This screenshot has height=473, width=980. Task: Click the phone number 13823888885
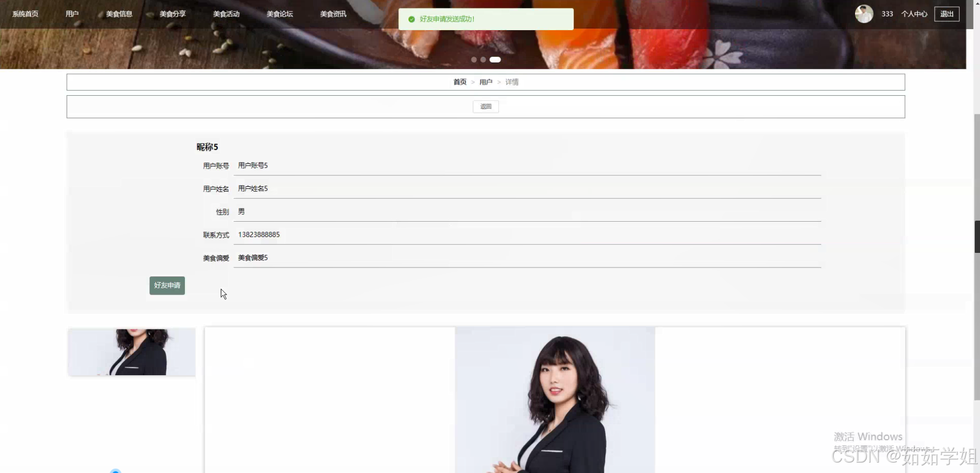pyautogui.click(x=259, y=235)
